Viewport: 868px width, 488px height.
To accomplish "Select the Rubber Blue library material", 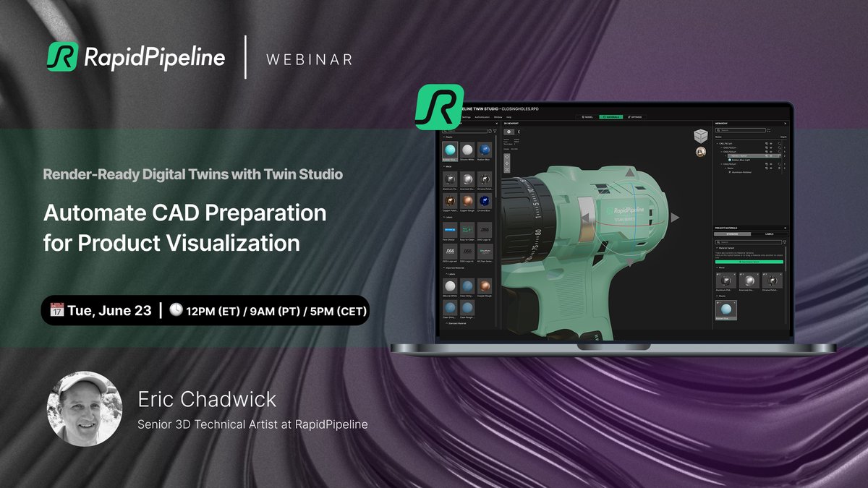I will [485, 152].
